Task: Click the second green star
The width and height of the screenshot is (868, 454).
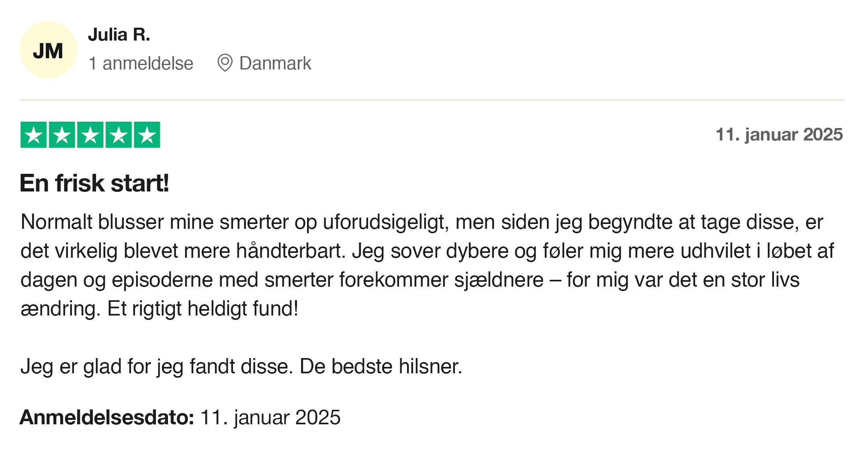Action: pos(62,135)
